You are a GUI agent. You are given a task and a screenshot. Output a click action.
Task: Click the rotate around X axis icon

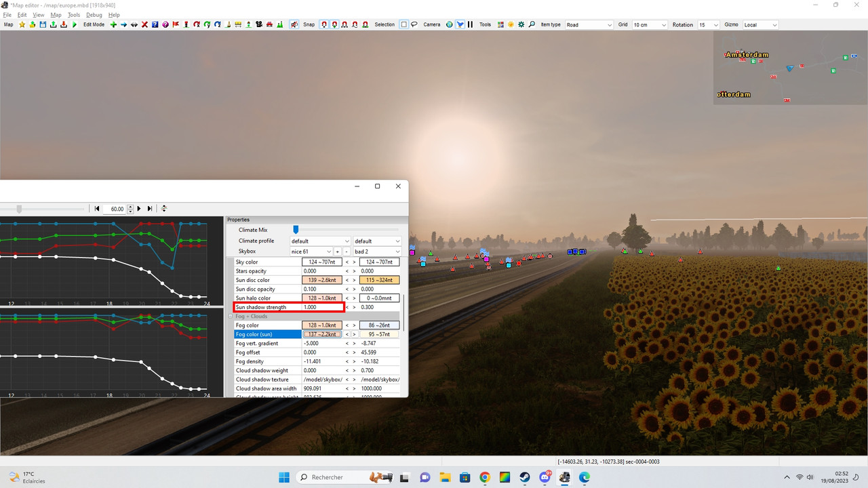click(x=197, y=24)
